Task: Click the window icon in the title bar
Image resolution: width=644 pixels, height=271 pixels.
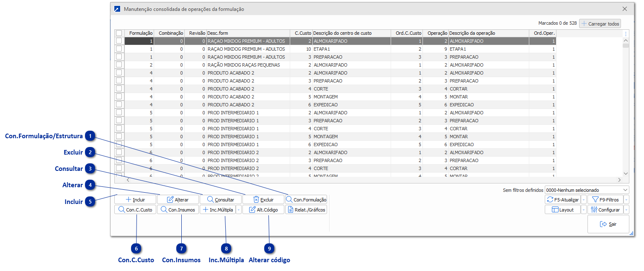Action: click(x=117, y=9)
